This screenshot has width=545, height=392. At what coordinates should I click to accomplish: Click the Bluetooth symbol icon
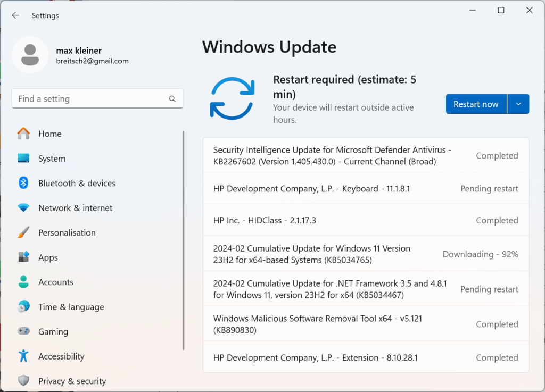tap(23, 183)
